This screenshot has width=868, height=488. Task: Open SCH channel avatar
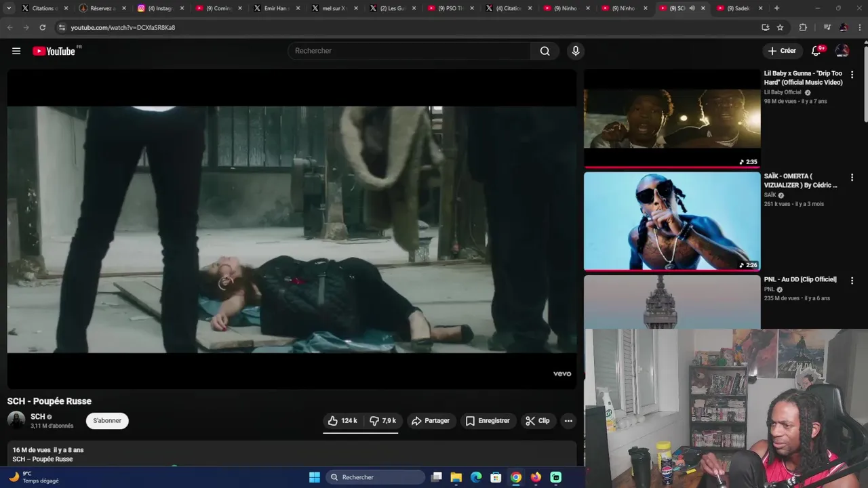[16, 420]
